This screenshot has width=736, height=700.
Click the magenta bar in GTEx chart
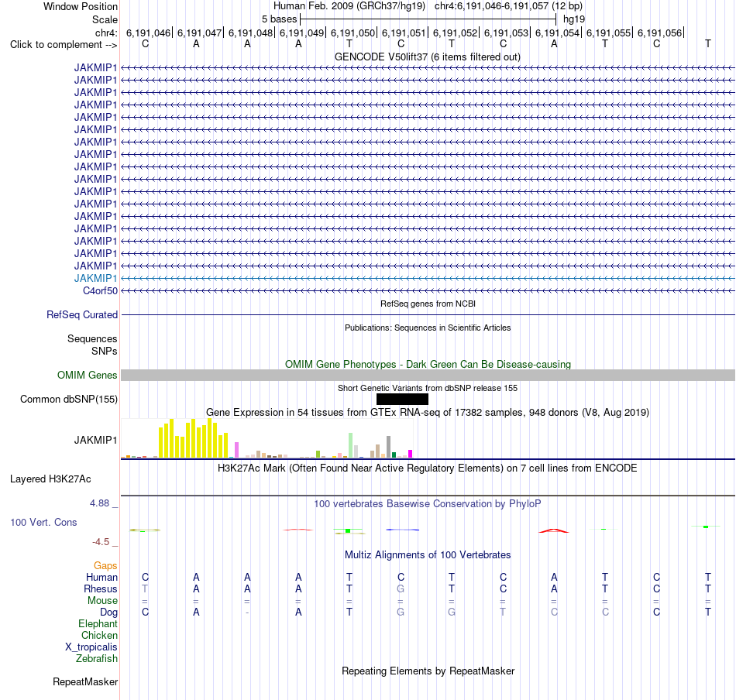click(x=411, y=454)
